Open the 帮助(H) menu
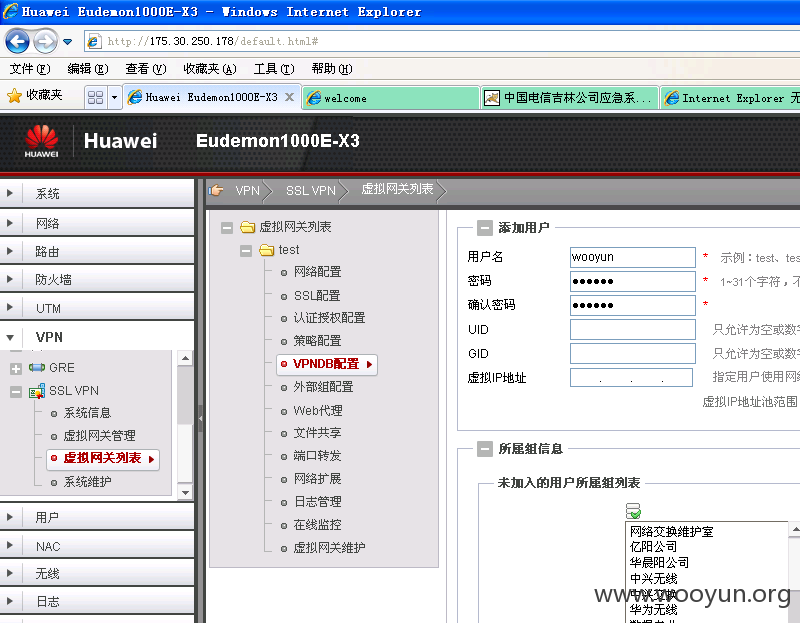This screenshot has width=800, height=623. [332, 68]
